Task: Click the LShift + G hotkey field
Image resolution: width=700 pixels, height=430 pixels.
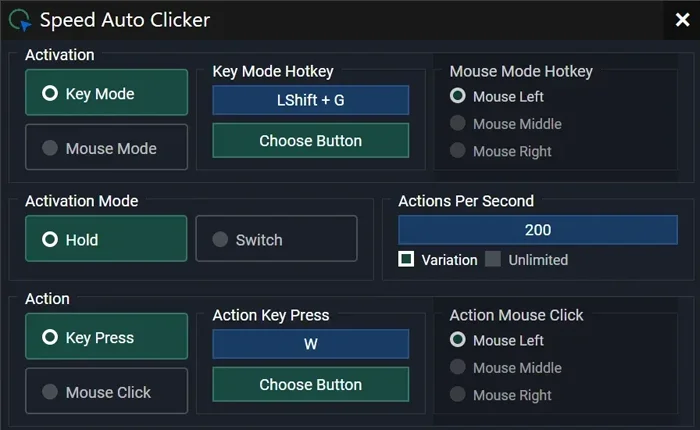Action: 311,100
